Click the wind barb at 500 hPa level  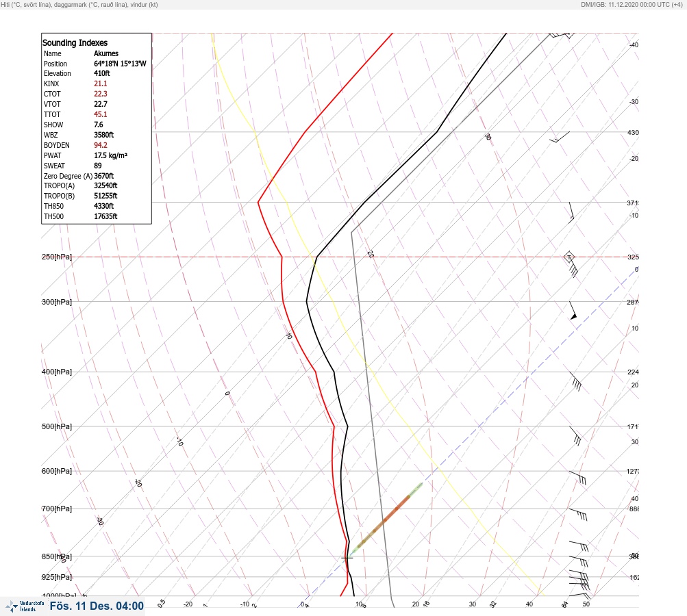576,436
